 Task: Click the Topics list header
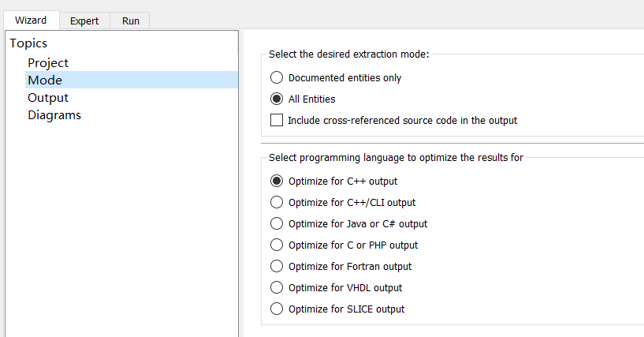coord(29,43)
